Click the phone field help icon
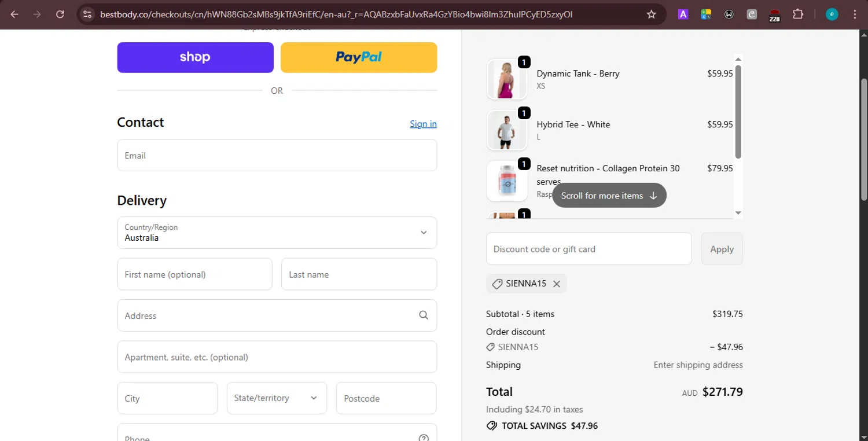Image resolution: width=868 pixels, height=441 pixels. click(x=424, y=438)
